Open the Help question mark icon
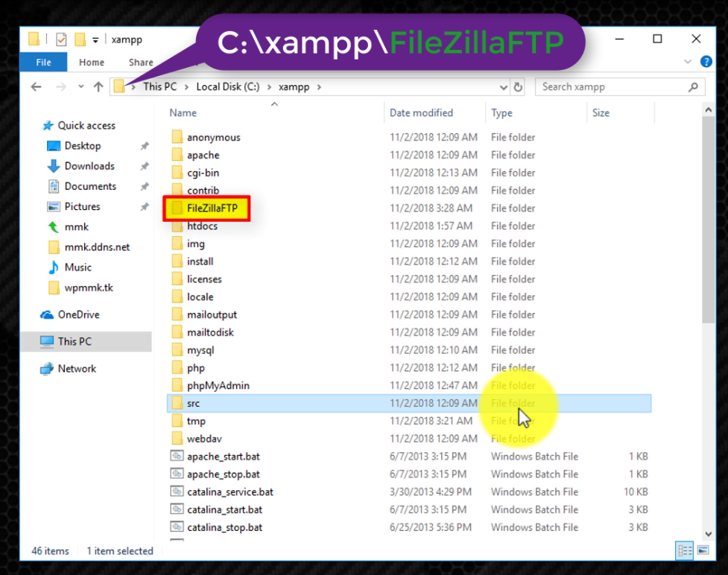 tap(706, 62)
